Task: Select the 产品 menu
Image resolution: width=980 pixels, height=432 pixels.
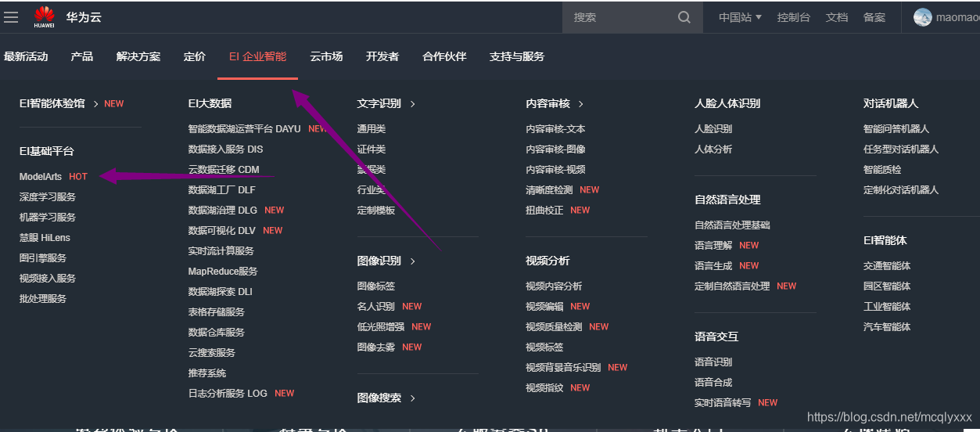Action: [82, 56]
